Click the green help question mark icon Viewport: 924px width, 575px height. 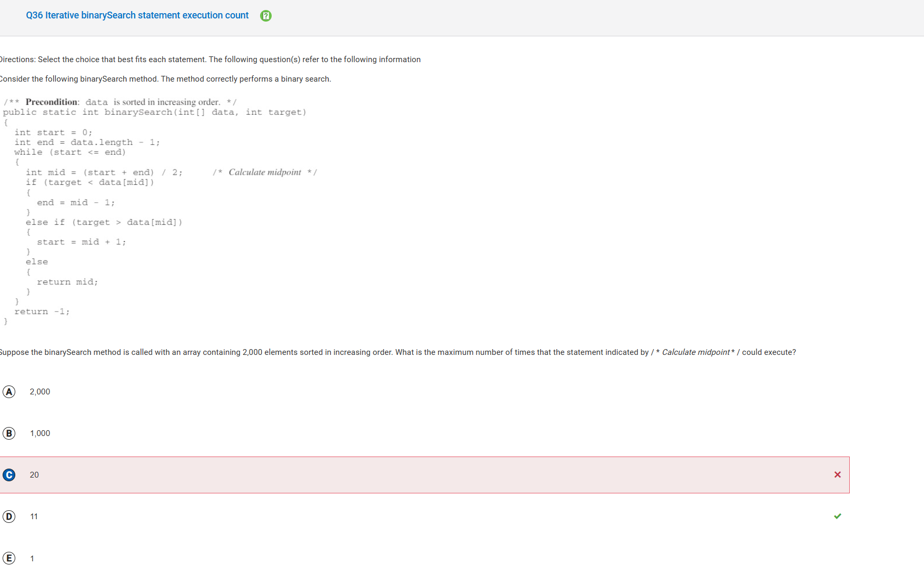(266, 16)
